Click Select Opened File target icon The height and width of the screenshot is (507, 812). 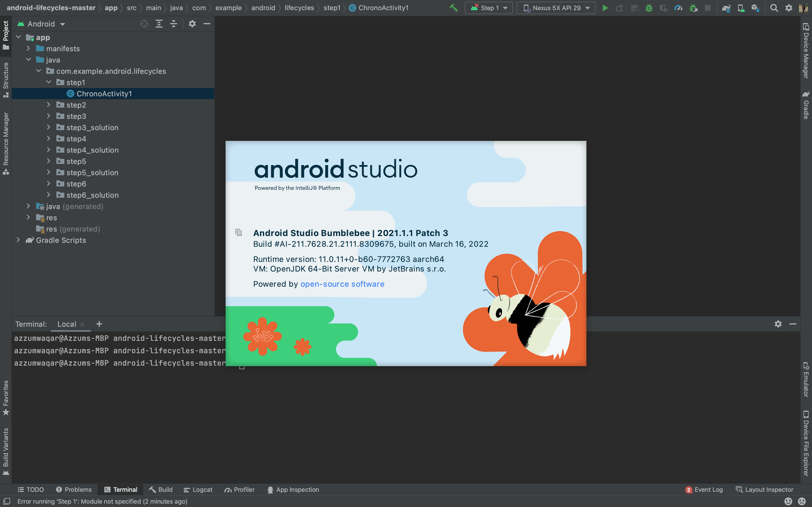(144, 24)
